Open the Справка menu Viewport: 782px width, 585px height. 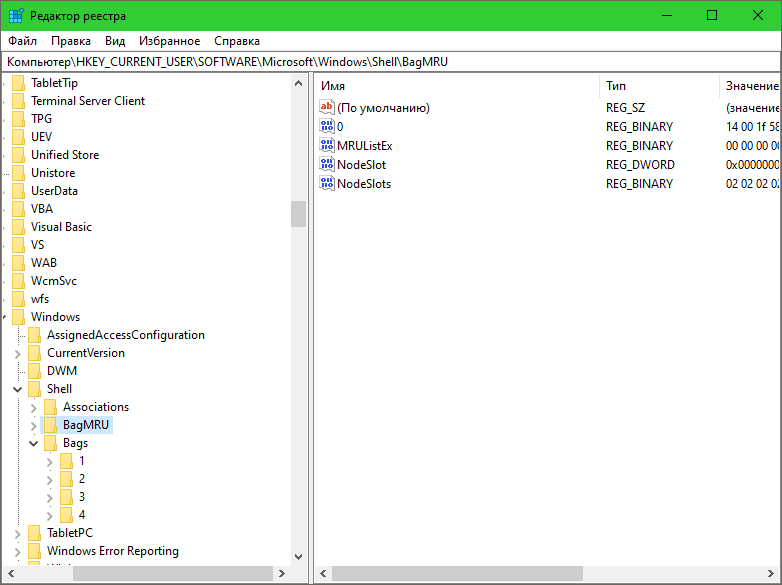237,41
